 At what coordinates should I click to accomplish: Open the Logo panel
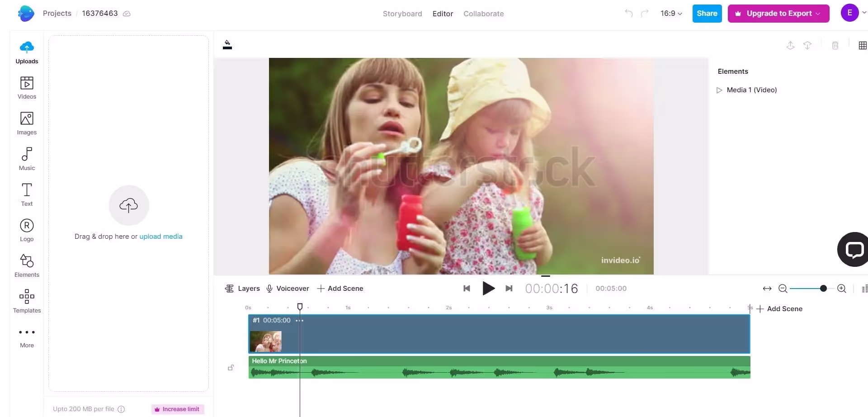27,231
